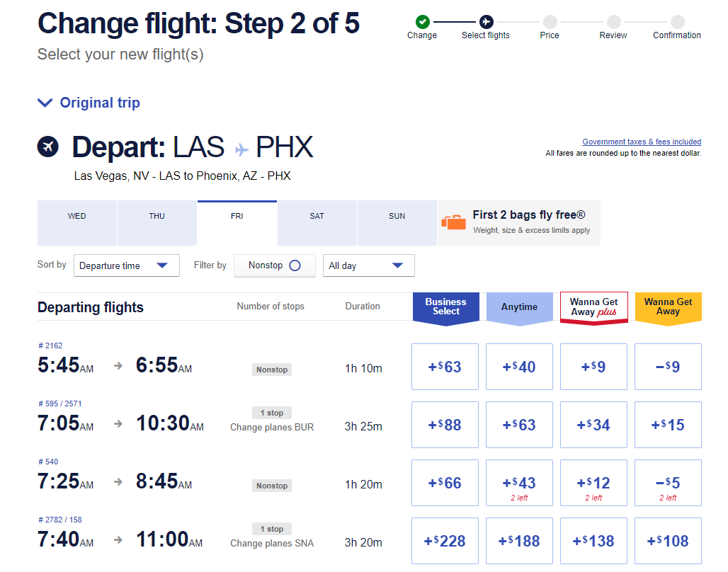Open the Departure time sort dropdown

click(x=126, y=265)
